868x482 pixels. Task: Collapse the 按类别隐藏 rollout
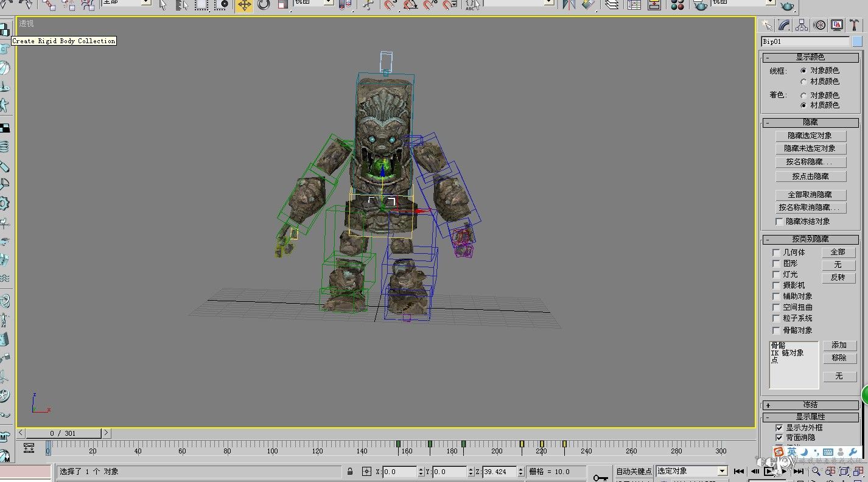[x=810, y=239]
